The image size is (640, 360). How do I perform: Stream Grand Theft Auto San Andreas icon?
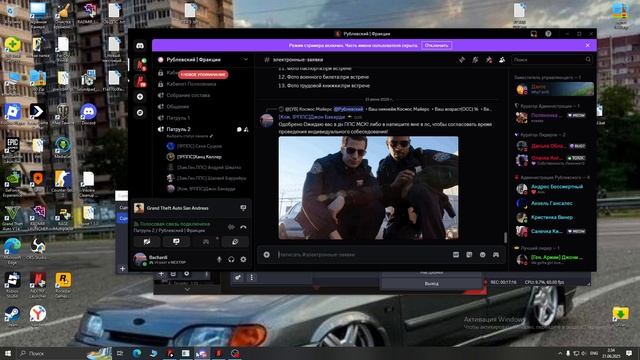[243, 208]
